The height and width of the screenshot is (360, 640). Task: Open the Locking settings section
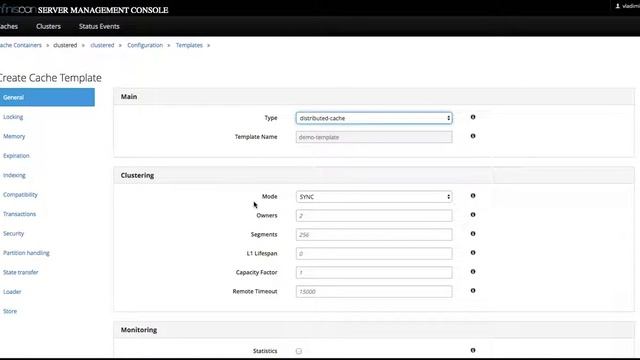point(13,117)
